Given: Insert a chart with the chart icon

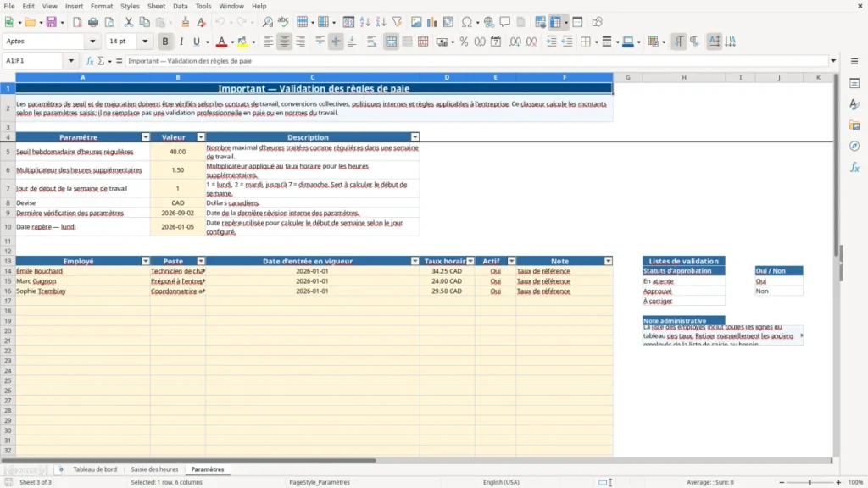Looking at the screenshot, I should pos(432,22).
